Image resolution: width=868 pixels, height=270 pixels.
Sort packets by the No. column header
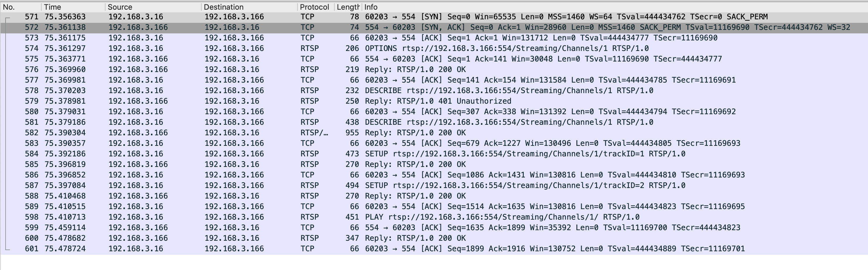pyautogui.click(x=21, y=7)
